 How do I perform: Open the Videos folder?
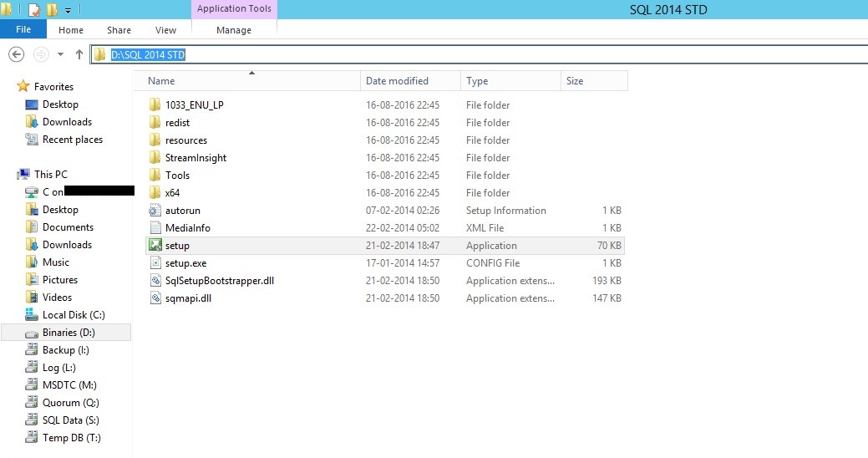tap(57, 298)
